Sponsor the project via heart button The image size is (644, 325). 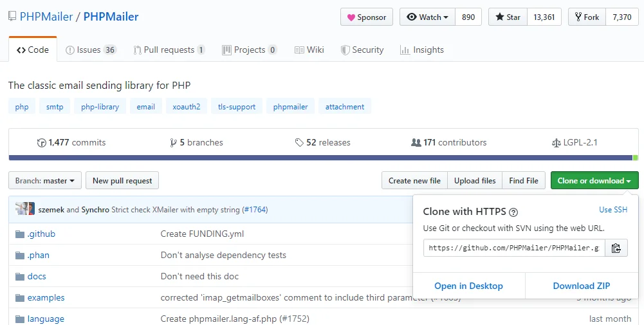pos(367,17)
